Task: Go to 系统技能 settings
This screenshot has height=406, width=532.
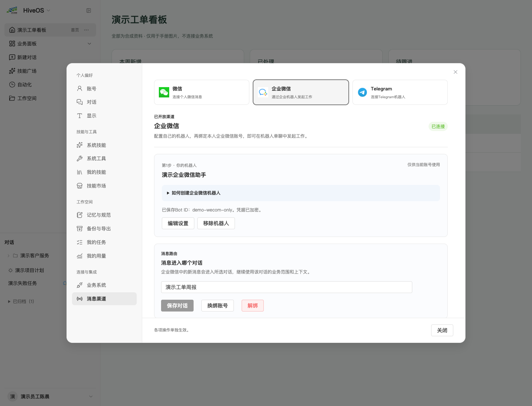Action: click(x=104, y=145)
